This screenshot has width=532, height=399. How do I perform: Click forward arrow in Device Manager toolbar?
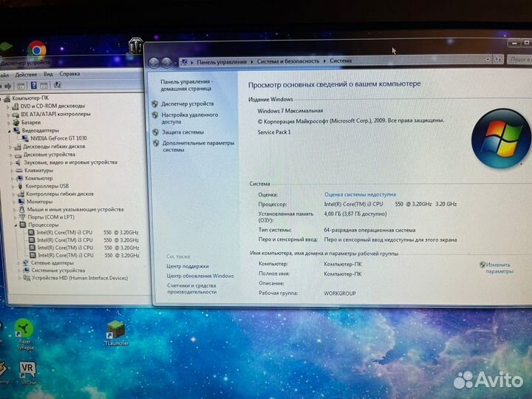[x=8, y=86]
